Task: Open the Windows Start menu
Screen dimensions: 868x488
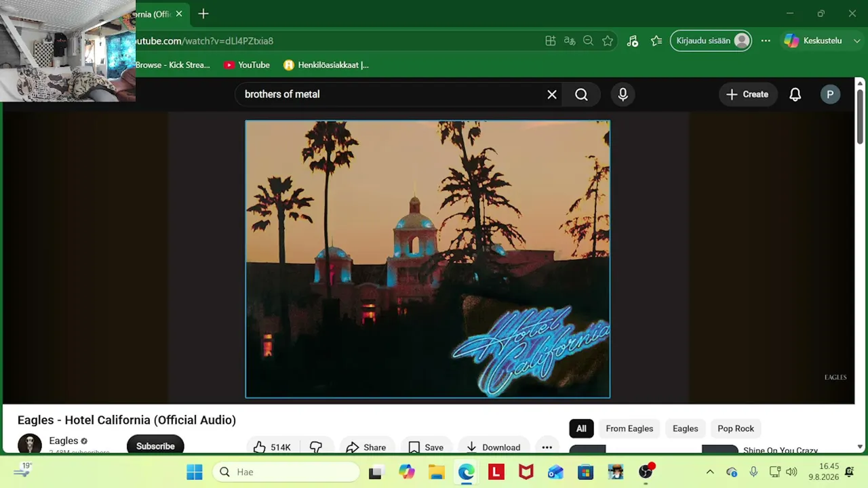Action: pos(195,472)
